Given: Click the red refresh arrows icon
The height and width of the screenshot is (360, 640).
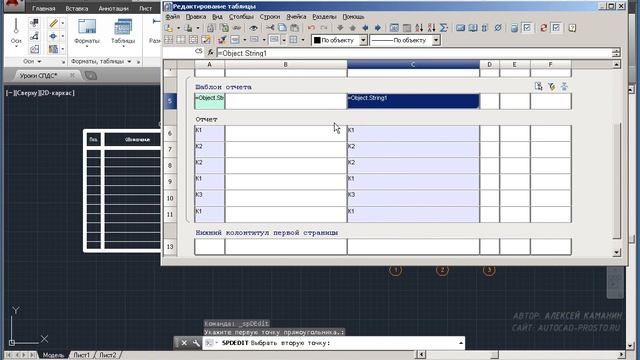Looking at the screenshot, I should [543, 28].
